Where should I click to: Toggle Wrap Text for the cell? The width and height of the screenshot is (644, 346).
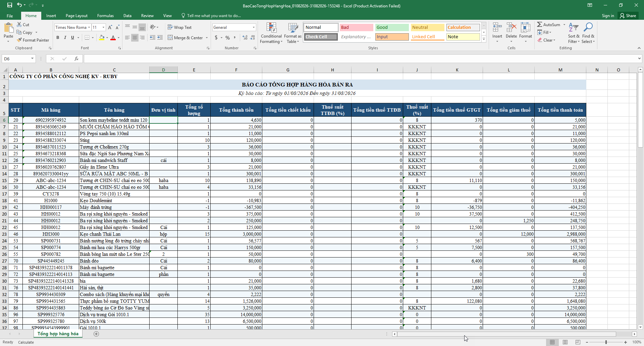coord(179,27)
